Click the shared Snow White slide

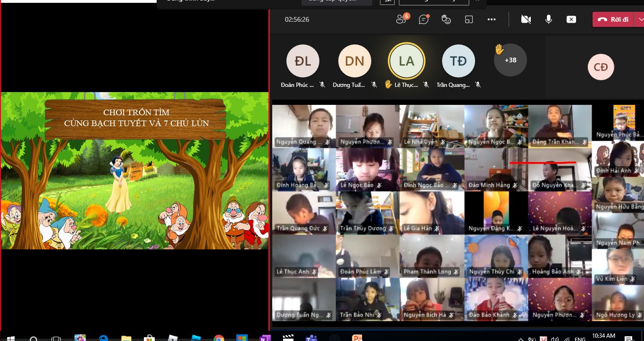point(134,170)
